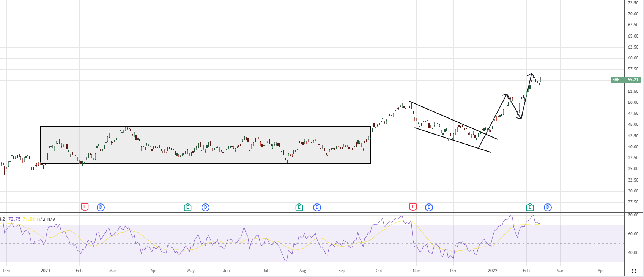This screenshot has height=277, width=644.
Task: Click the dividend marker in mid-February 2021
Action: pyautogui.click(x=101, y=207)
